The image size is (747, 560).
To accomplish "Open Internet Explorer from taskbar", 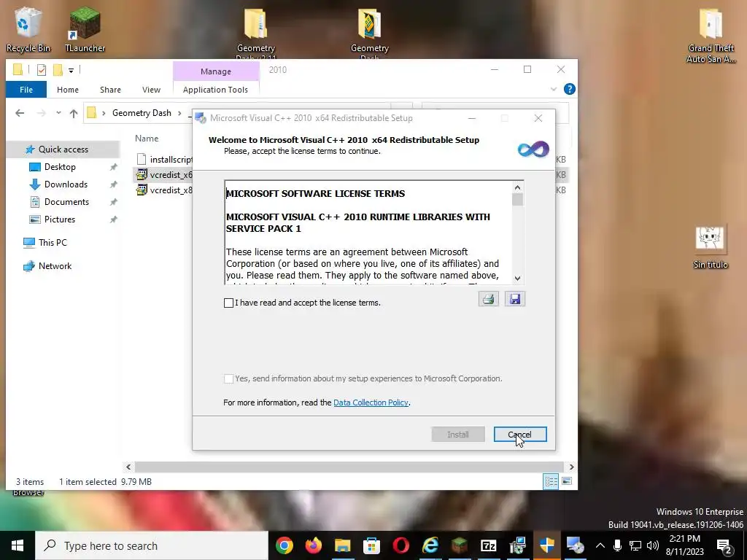I will click(x=430, y=545).
